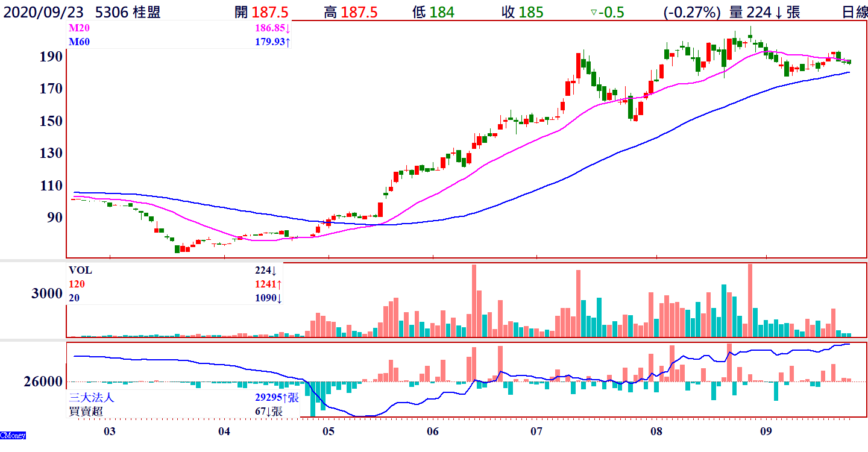Click the closing price 收 185
868x452 pixels.
522,12
